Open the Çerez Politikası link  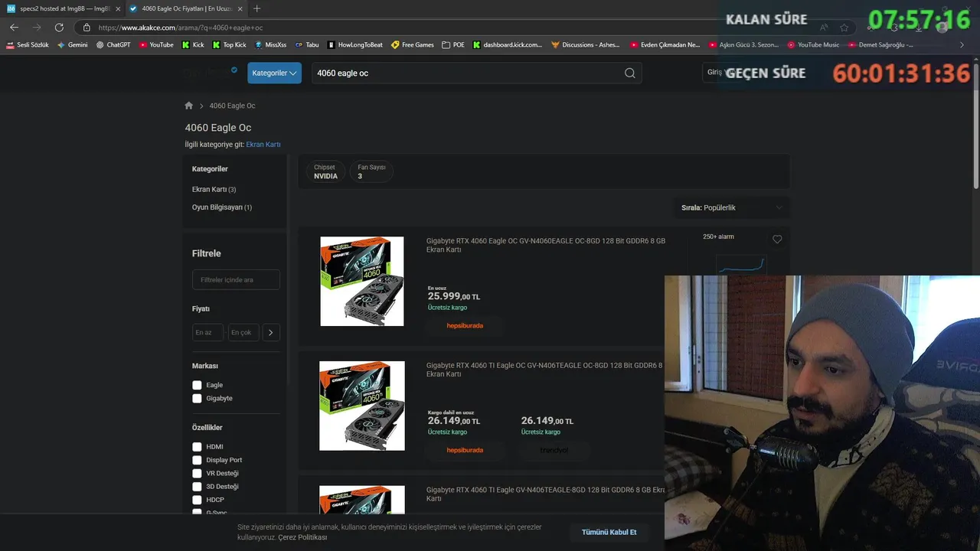click(302, 537)
